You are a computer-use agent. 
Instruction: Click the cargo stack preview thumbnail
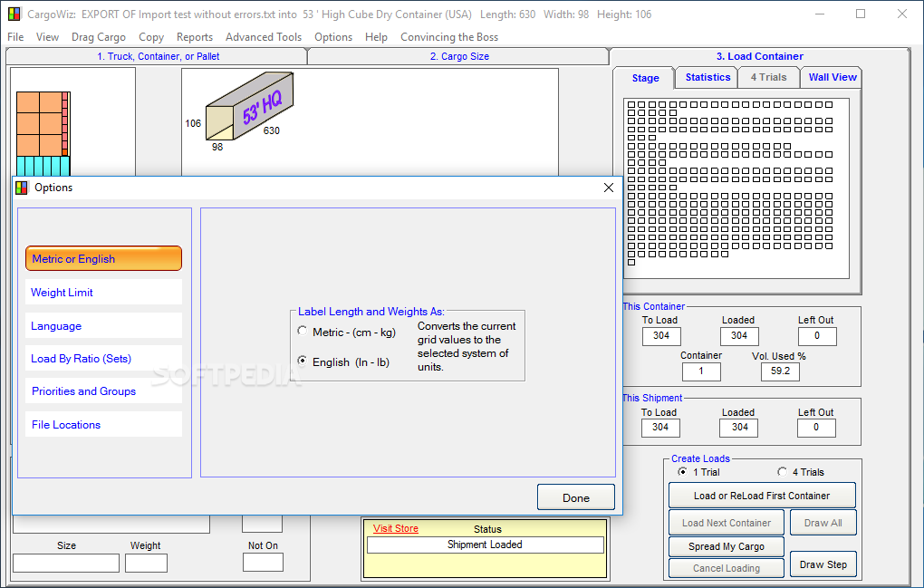pos(43,134)
